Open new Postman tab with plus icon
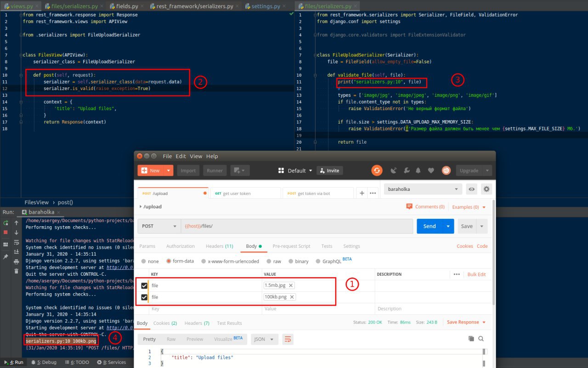This screenshot has width=588, height=368. pos(362,193)
